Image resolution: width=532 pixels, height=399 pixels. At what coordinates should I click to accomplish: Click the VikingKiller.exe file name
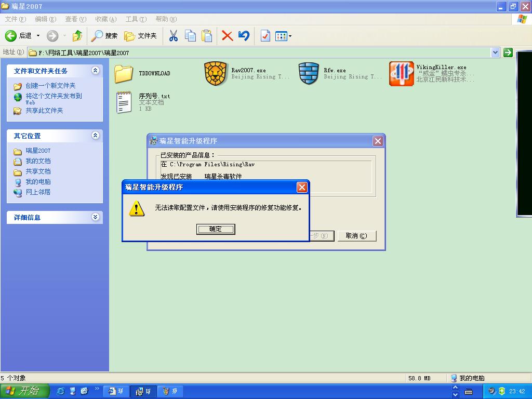click(441, 67)
